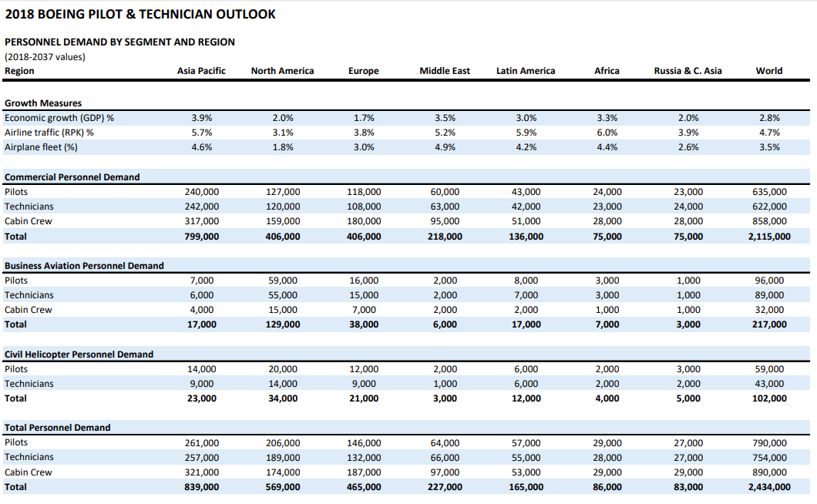Click commercial technicians World value '622,000'

tap(769, 207)
